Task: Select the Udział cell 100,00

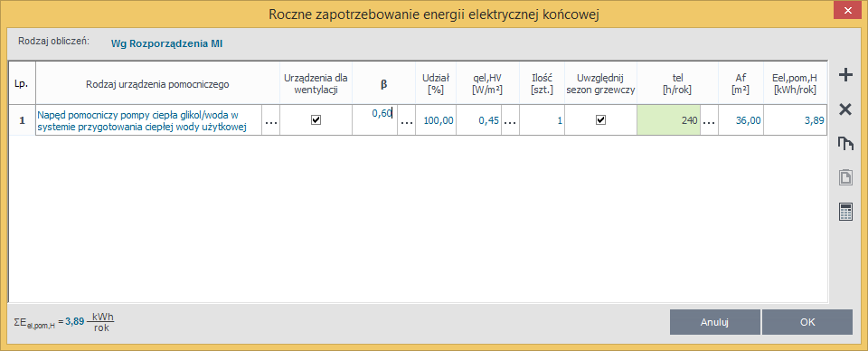Action: tap(436, 119)
